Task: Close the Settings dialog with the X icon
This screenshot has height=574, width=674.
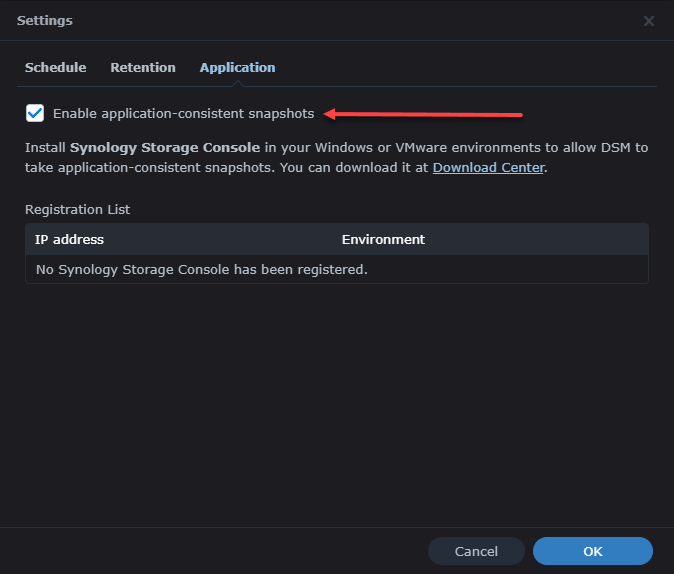Action: 649,21
